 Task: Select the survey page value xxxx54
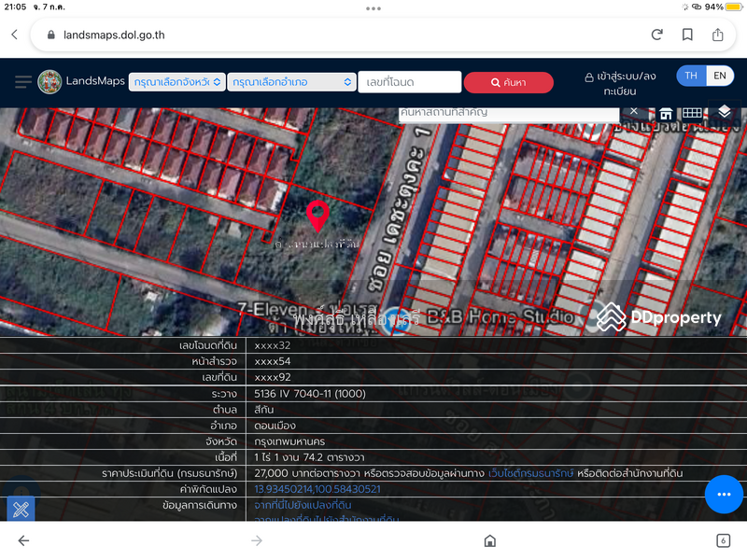pyautogui.click(x=272, y=361)
